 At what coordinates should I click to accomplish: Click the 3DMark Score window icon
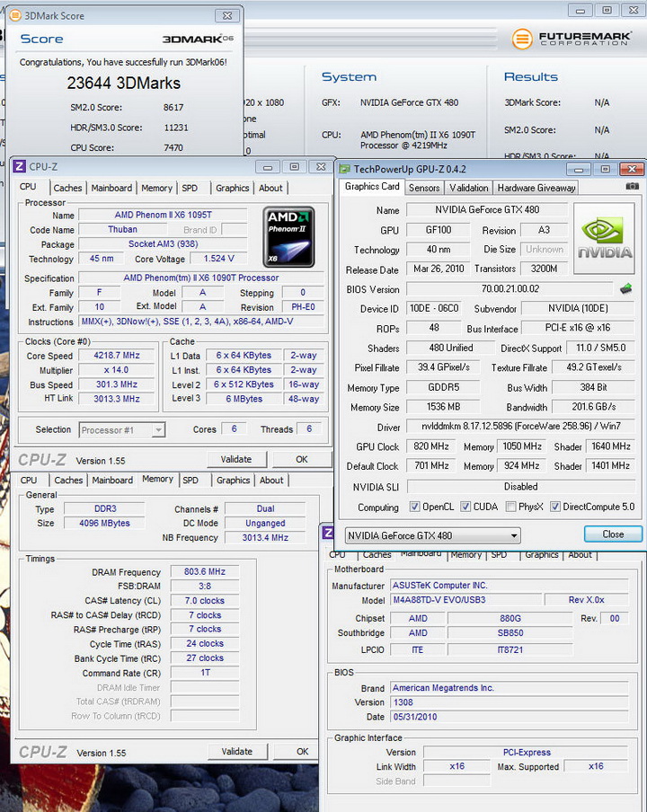coord(15,15)
